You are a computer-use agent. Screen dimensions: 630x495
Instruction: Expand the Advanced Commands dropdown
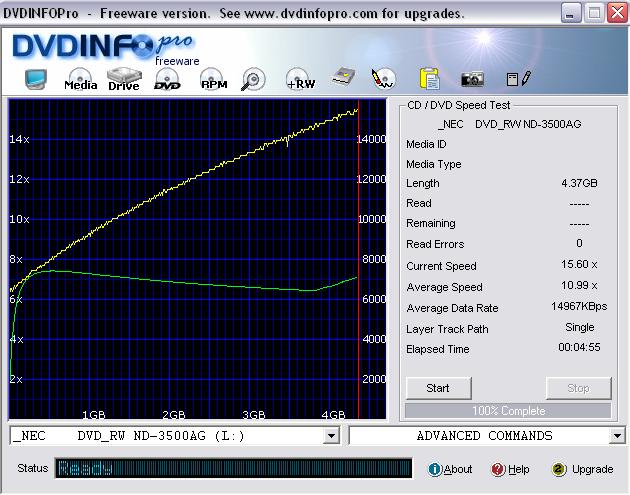tap(617, 436)
